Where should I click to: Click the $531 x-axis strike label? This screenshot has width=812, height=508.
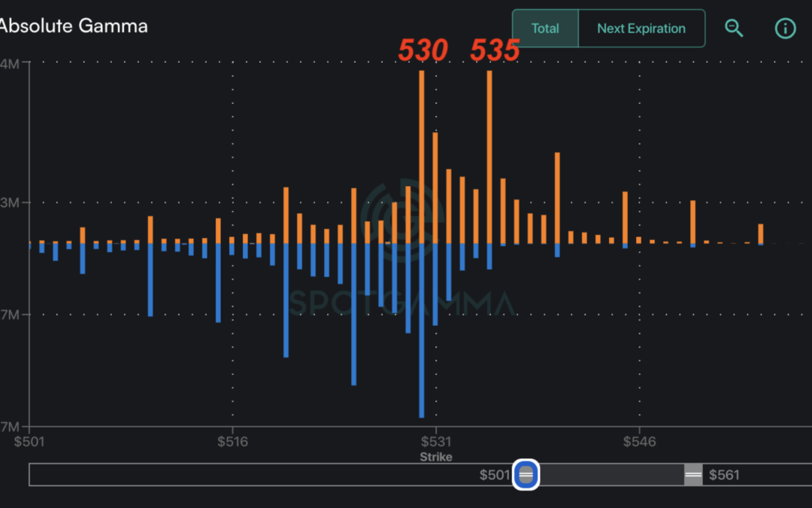point(436,442)
